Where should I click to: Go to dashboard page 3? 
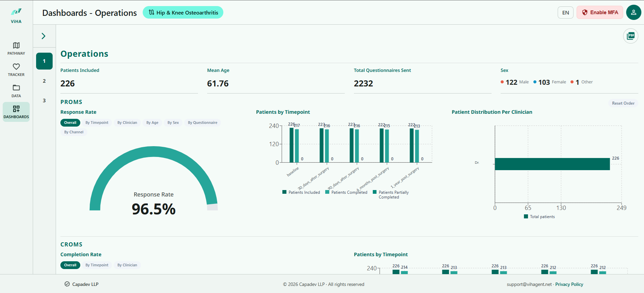click(x=44, y=101)
